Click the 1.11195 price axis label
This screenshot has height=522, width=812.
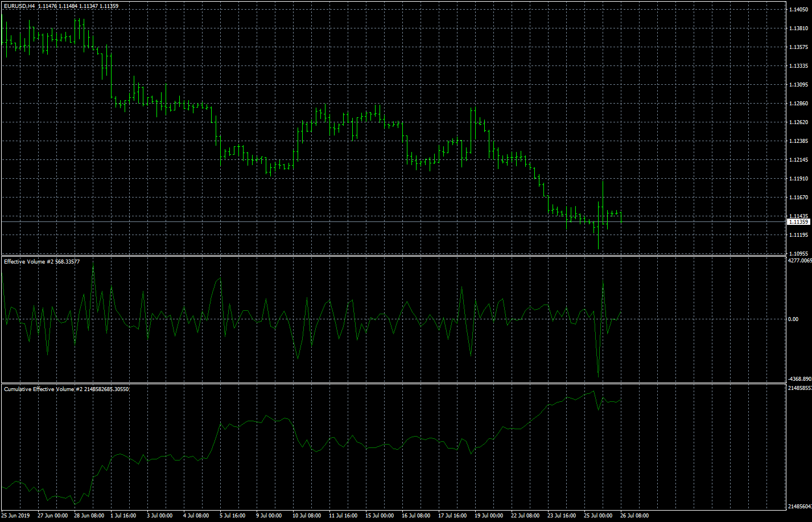point(799,235)
